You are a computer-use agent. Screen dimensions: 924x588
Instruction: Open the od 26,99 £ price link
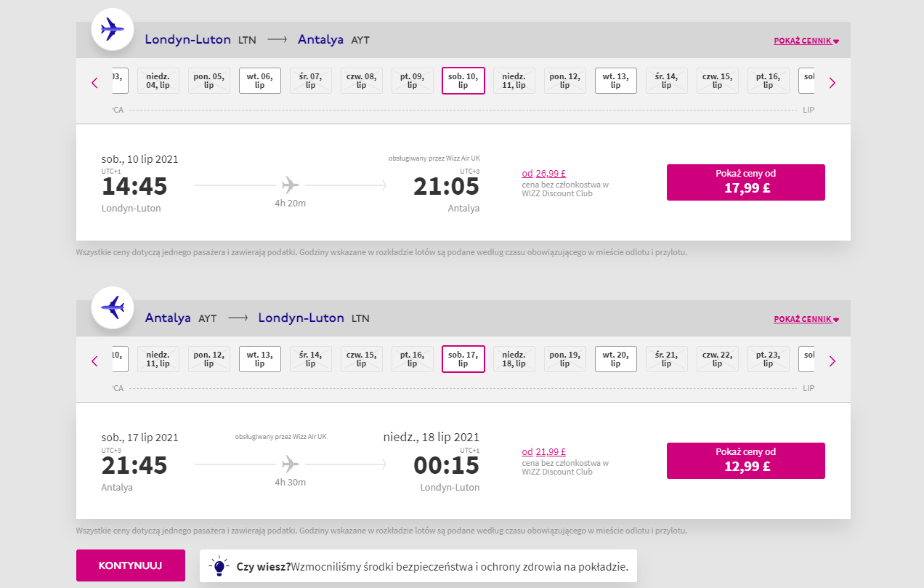click(543, 174)
